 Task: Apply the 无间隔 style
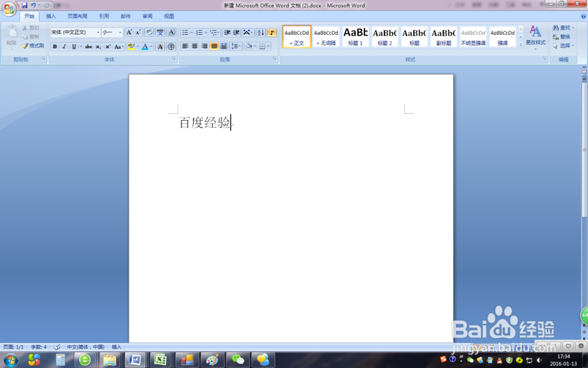[326, 37]
